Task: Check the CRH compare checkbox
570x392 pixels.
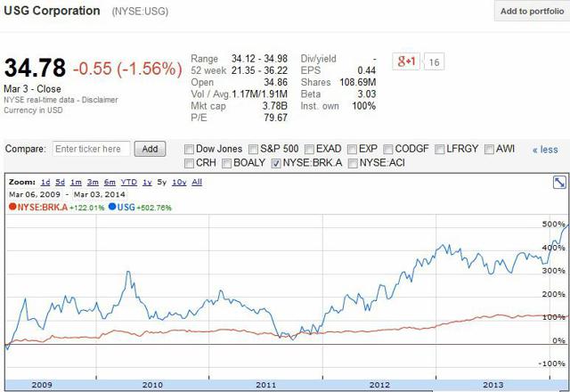Action: coord(189,163)
